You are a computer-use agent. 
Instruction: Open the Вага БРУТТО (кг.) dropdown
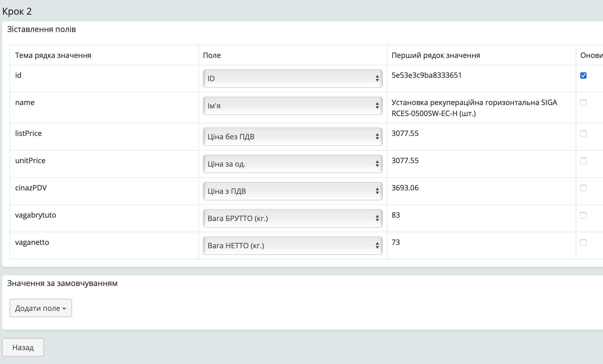292,218
